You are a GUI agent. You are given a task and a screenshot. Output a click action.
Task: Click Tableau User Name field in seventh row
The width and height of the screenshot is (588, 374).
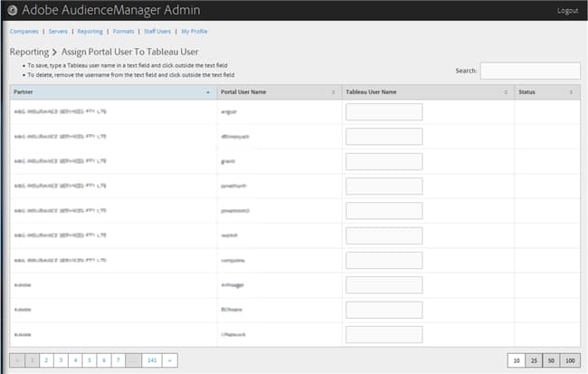point(384,260)
